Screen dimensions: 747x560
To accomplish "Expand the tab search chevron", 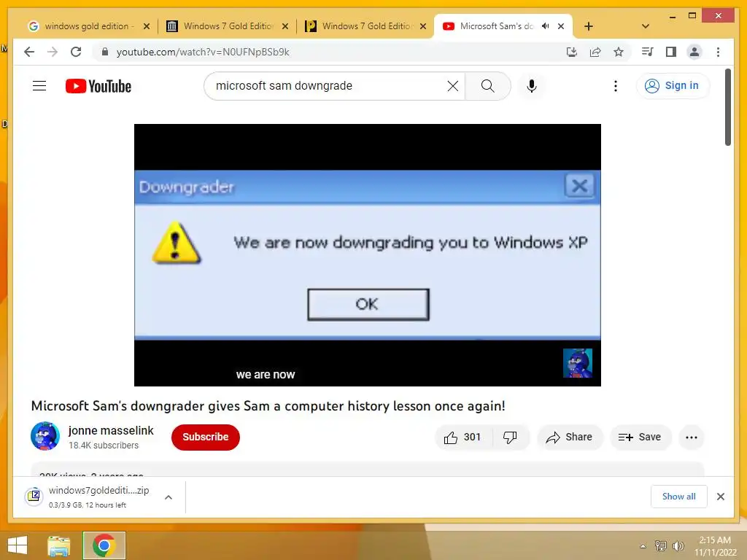I will [646, 26].
